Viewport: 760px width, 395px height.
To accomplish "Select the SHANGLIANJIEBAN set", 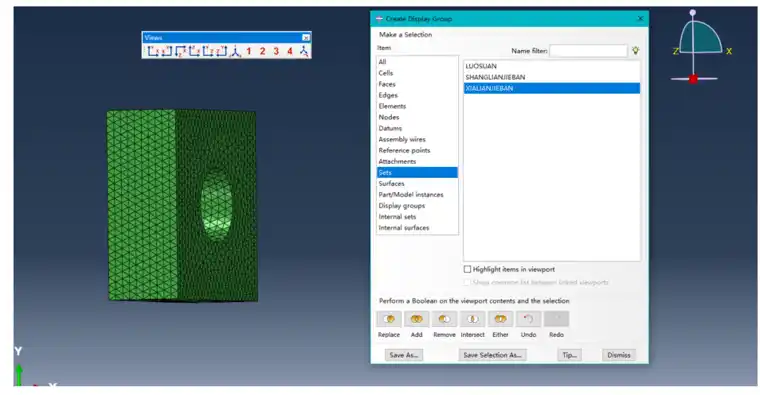I will (552, 77).
